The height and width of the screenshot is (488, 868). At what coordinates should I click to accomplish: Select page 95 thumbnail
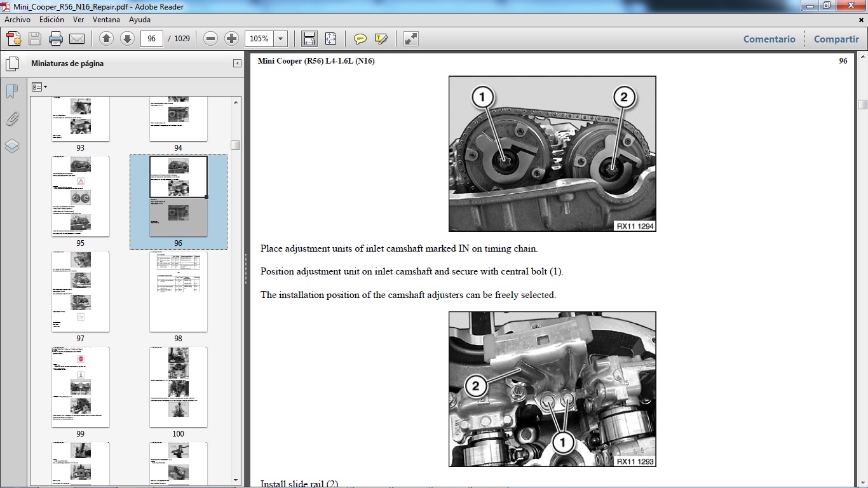80,196
